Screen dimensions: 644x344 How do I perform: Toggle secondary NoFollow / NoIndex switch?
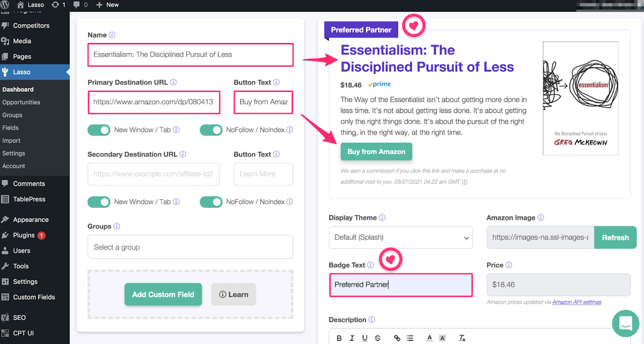(x=211, y=202)
